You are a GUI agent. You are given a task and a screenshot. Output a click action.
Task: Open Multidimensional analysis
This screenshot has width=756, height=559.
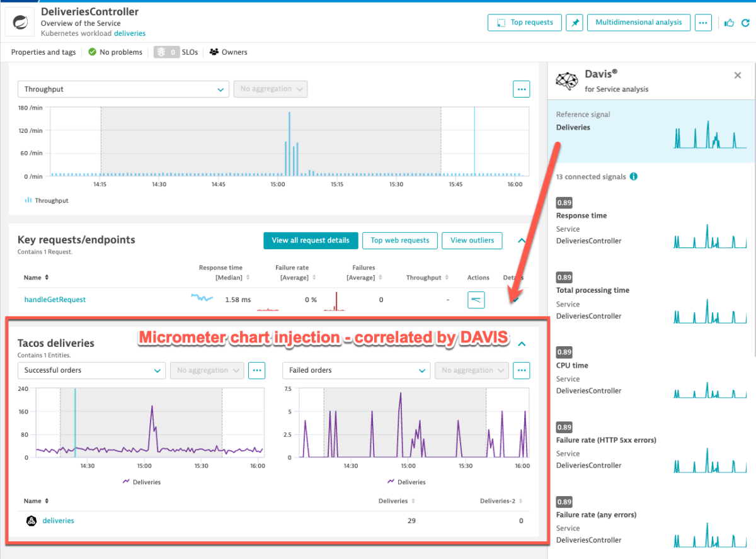[638, 22]
